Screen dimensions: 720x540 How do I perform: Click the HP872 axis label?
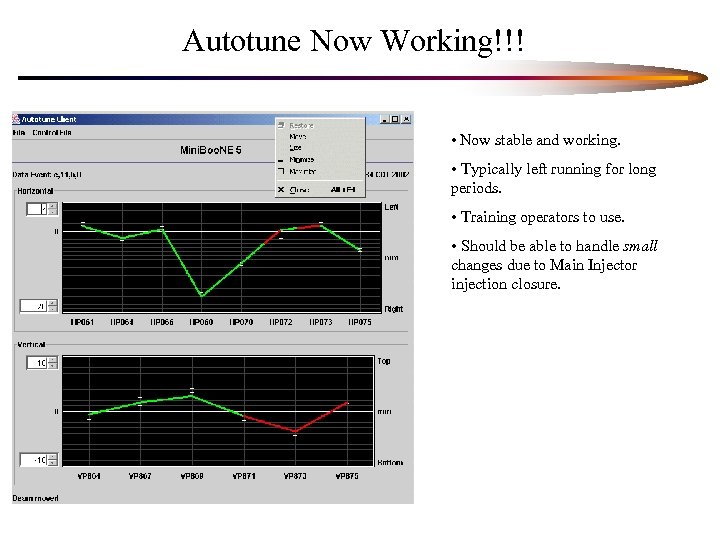pyautogui.click(x=281, y=322)
